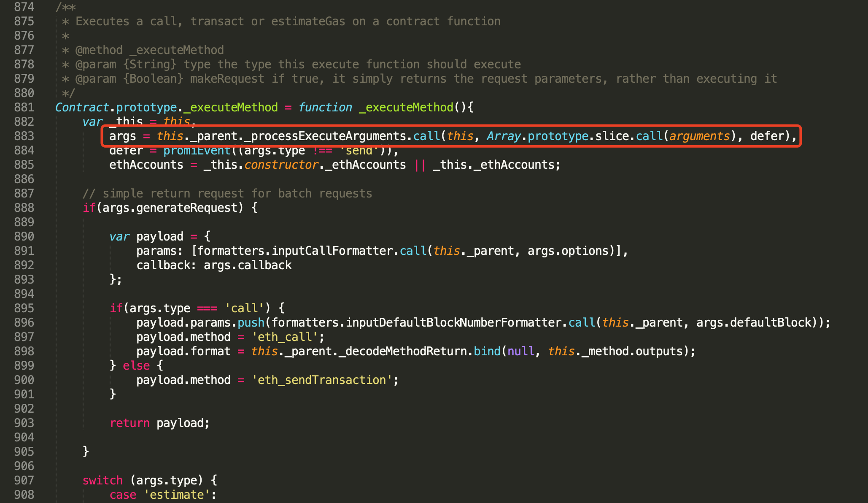This screenshot has width=868, height=503.
Task: Place cursor on '_processExecuteArguments' in highlighted line
Action: click(x=325, y=136)
